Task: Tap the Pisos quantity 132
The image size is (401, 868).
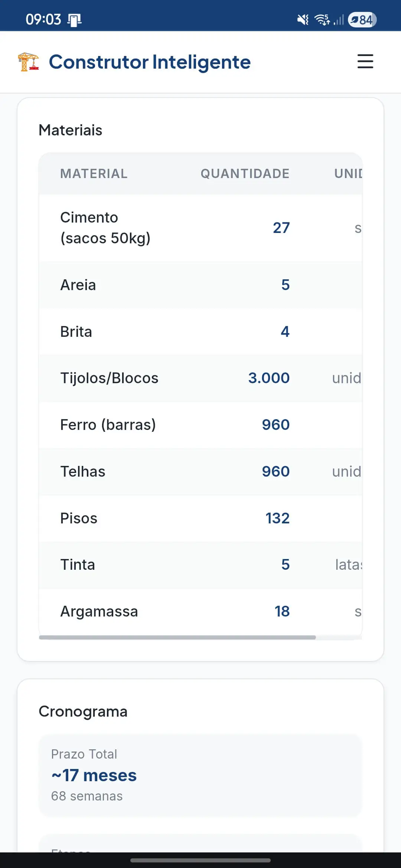Action: (277, 518)
